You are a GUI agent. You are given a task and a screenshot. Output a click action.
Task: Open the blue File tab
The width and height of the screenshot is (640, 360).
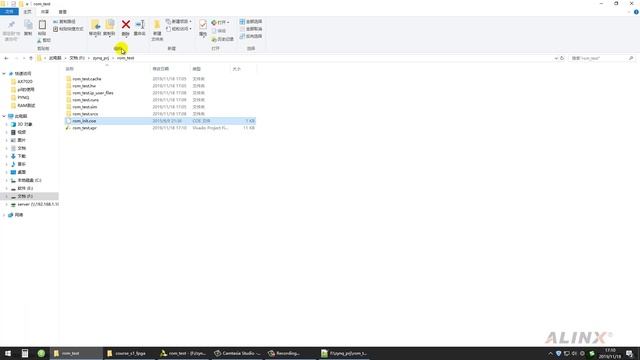tap(9, 12)
